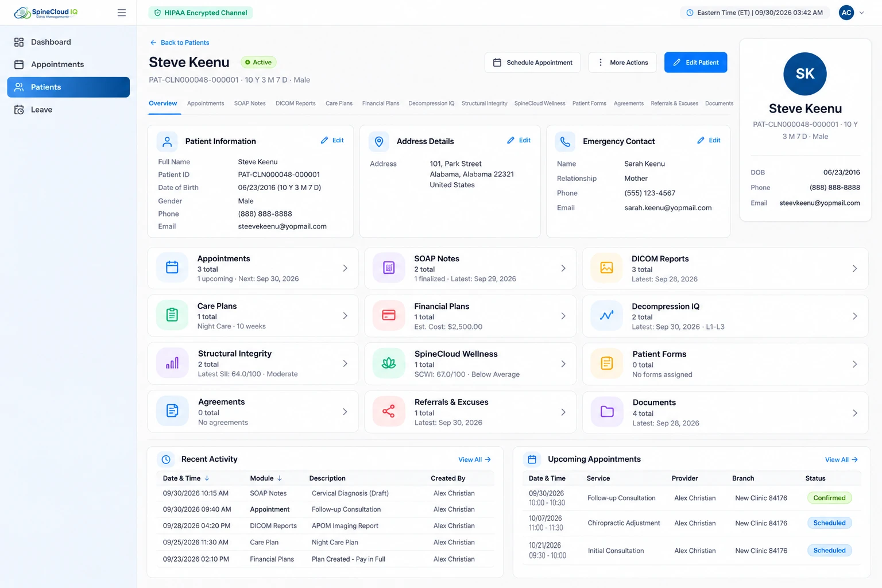Open the DICOM Reports image icon
This screenshot has height=588, width=882.
click(x=606, y=268)
